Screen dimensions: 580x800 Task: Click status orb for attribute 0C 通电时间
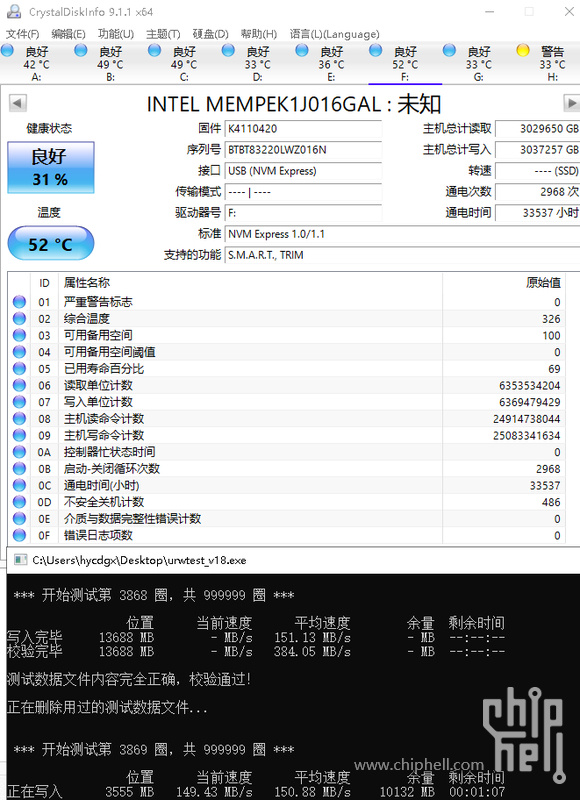[x=19, y=485]
